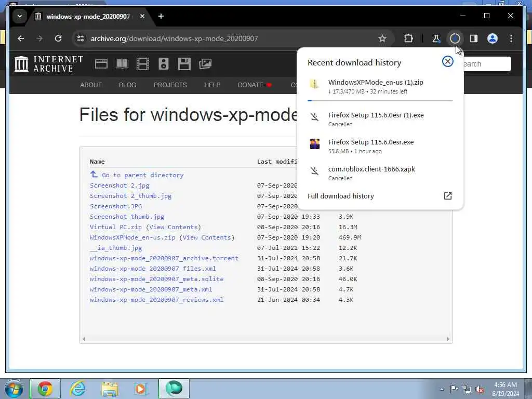Show hidden system tray icons arrow
Viewport: 532px width, 399px height.
442,389
